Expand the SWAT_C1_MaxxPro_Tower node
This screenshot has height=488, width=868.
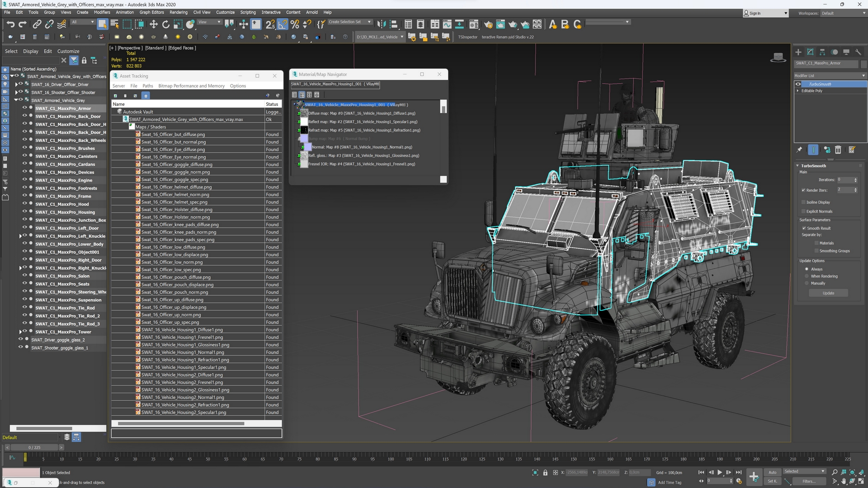(x=20, y=332)
